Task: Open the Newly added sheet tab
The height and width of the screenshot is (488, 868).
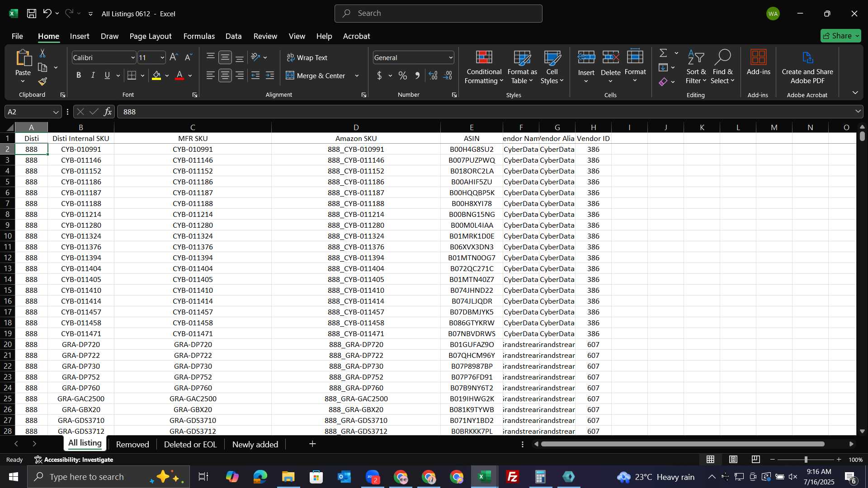Action: click(255, 444)
